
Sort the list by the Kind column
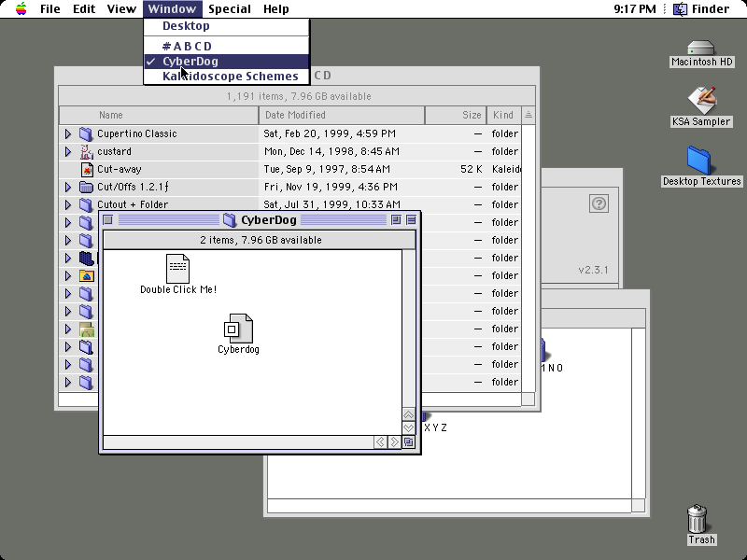[504, 115]
